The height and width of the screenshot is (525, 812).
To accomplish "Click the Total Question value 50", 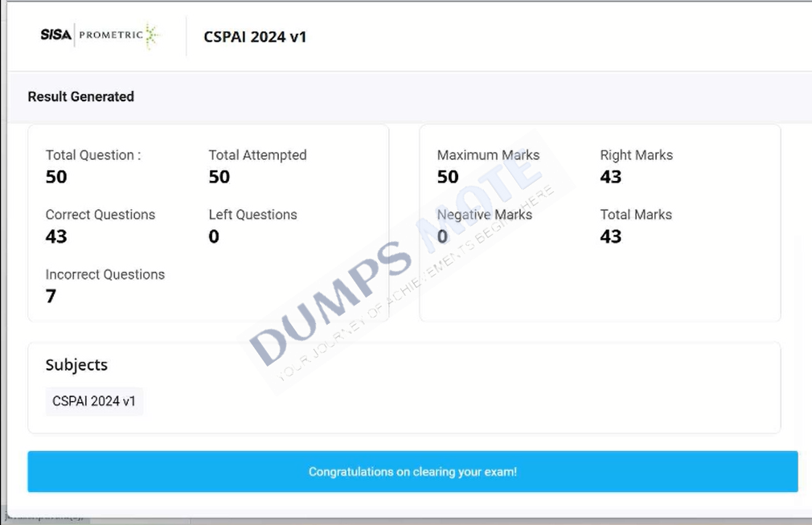I will tap(56, 177).
